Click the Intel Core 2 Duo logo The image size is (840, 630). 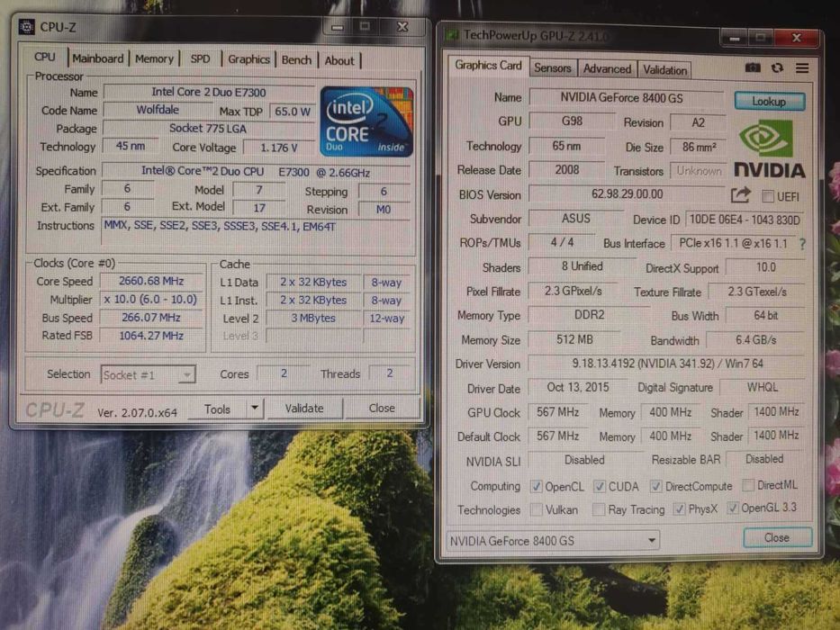(366, 122)
